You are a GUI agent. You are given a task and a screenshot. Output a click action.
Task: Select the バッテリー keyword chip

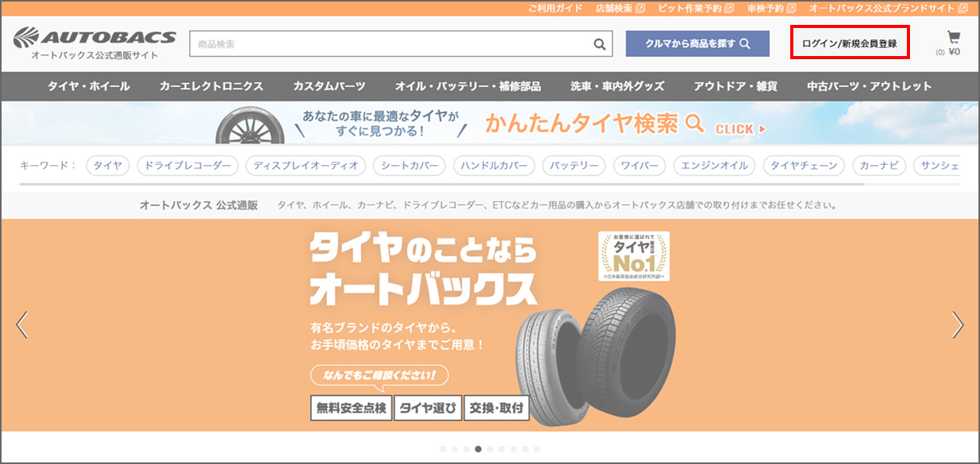pyautogui.click(x=574, y=166)
